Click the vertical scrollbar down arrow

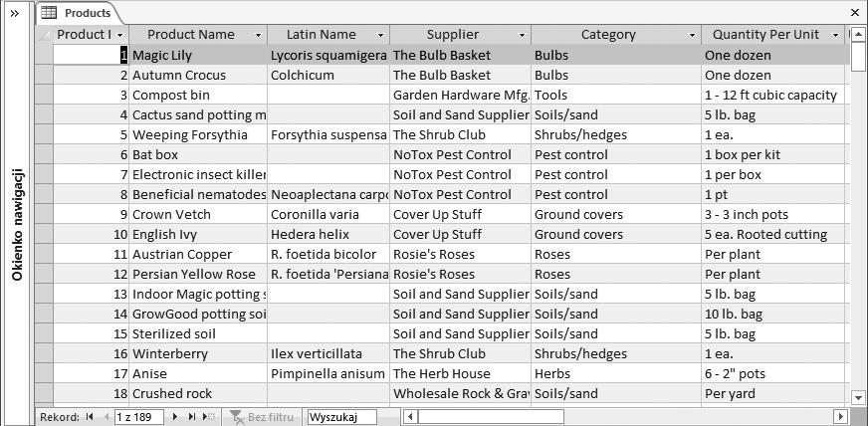(858, 397)
